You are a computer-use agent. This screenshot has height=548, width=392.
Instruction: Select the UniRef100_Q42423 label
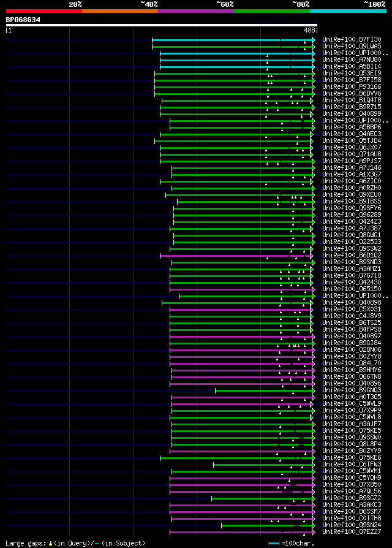click(x=352, y=221)
